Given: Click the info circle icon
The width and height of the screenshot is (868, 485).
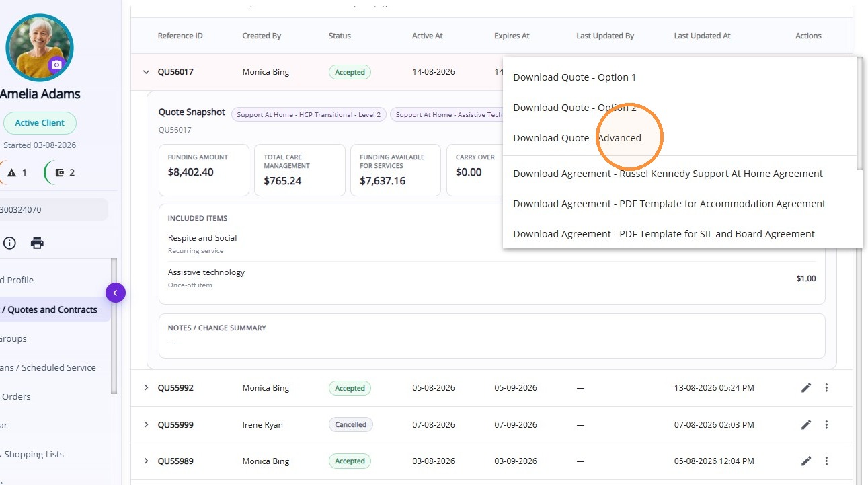Looking at the screenshot, I should (x=9, y=243).
